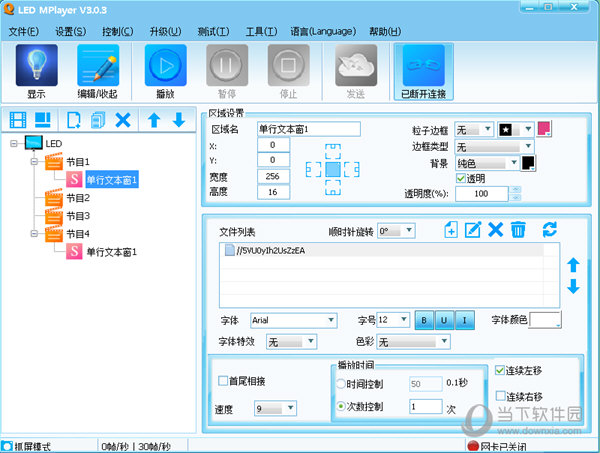Open the black background color swatch

point(528,163)
